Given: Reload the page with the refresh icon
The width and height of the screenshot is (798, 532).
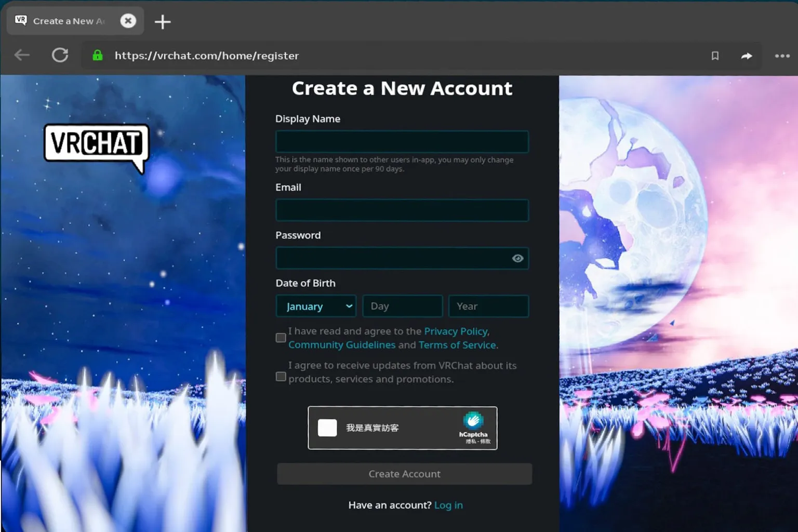Looking at the screenshot, I should coord(60,55).
